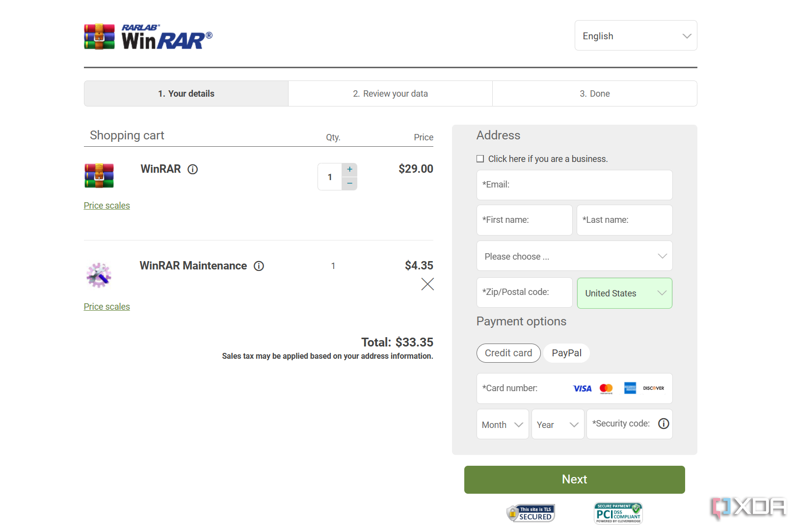Open info icon next to WinRAR product

[193, 169]
